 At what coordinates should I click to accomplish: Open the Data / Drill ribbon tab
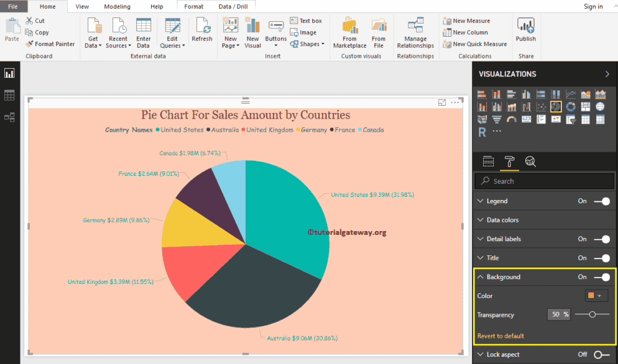pyautogui.click(x=233, y=6)
